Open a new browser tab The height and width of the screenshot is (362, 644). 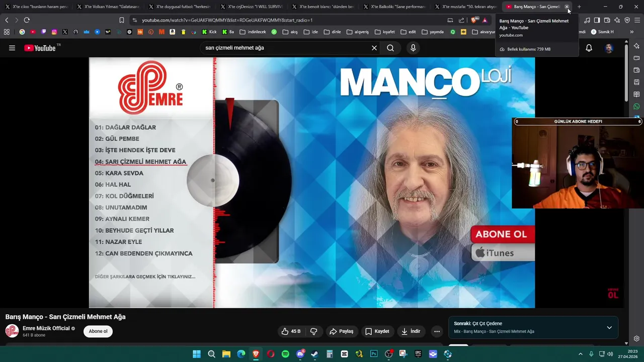tap(579, 7)
